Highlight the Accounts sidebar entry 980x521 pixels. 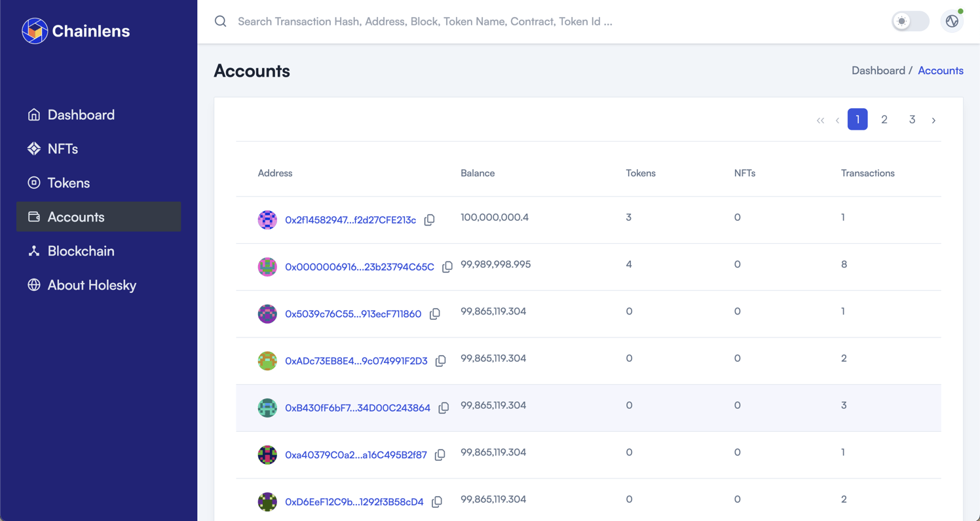point(76,217)
